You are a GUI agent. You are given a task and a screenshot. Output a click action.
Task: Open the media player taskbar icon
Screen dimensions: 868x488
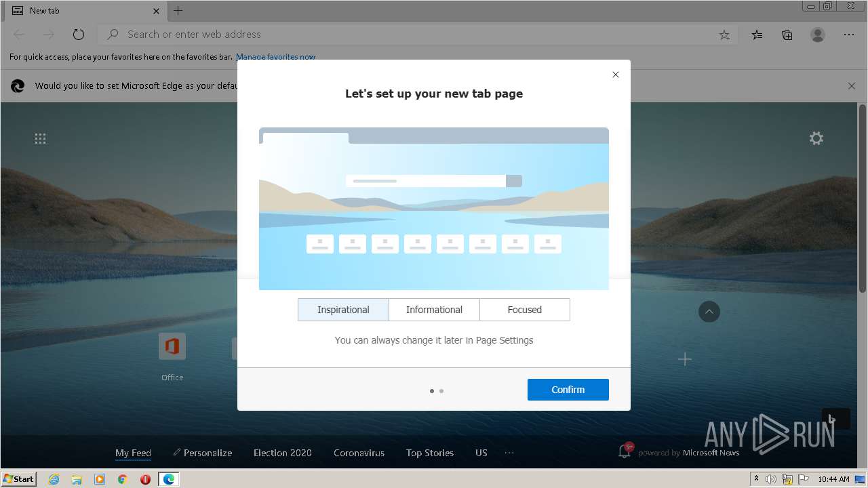(x=100, y=479)
